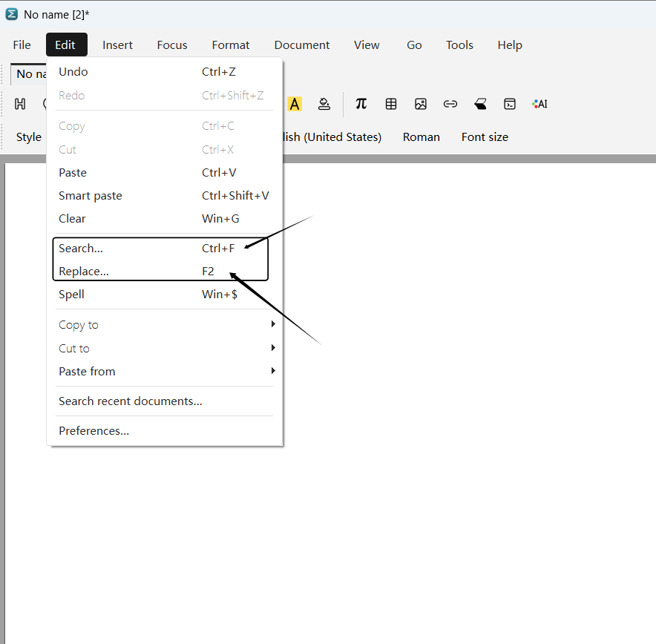Click the yellow highlighted A icon
Screen dimensions: 656x644
[x=295, y=104]
